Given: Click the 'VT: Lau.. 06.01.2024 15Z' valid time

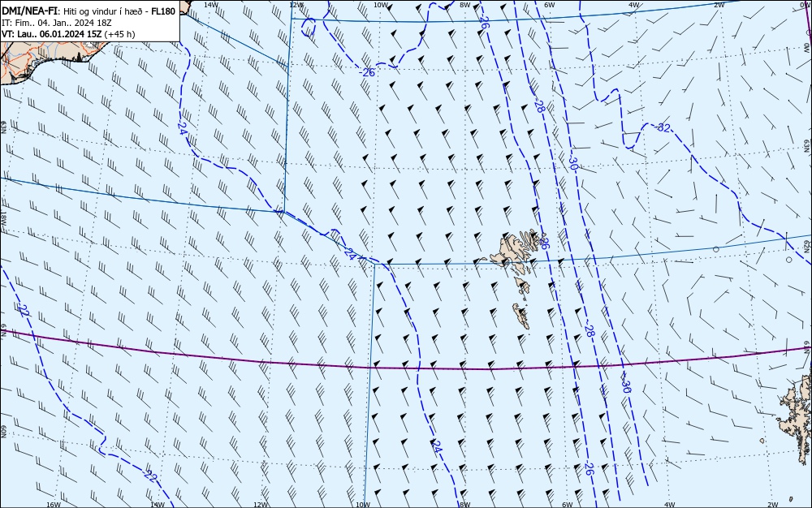Looking at the screenshot, I should 52,34.
